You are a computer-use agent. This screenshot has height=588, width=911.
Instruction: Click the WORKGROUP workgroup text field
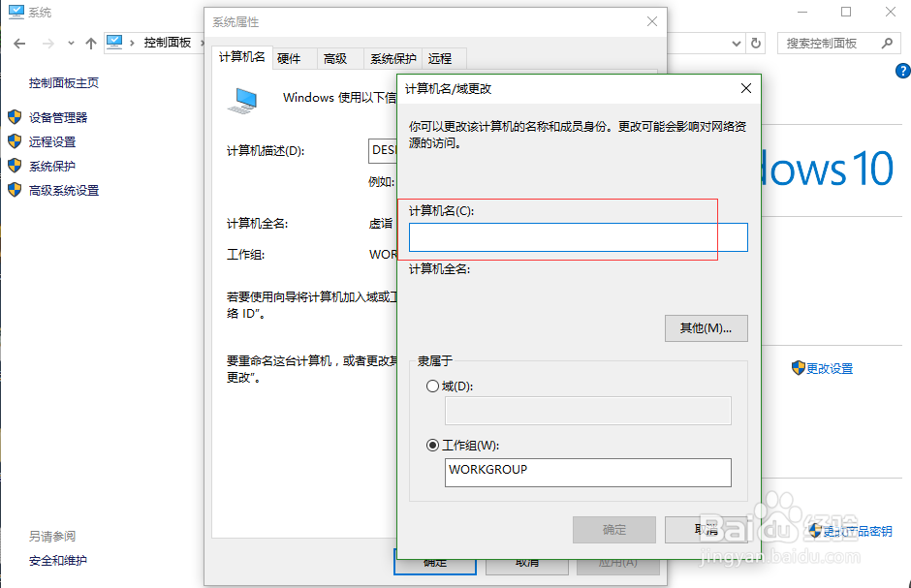coord(587,473)
